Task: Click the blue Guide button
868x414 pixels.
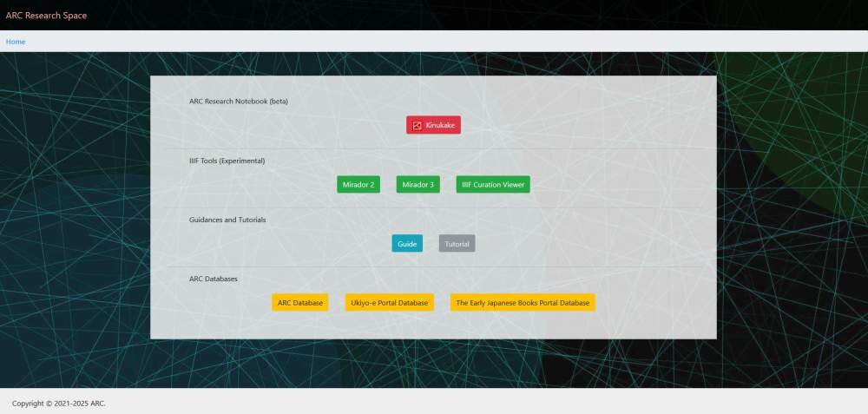Action: (x=407, y=244)
